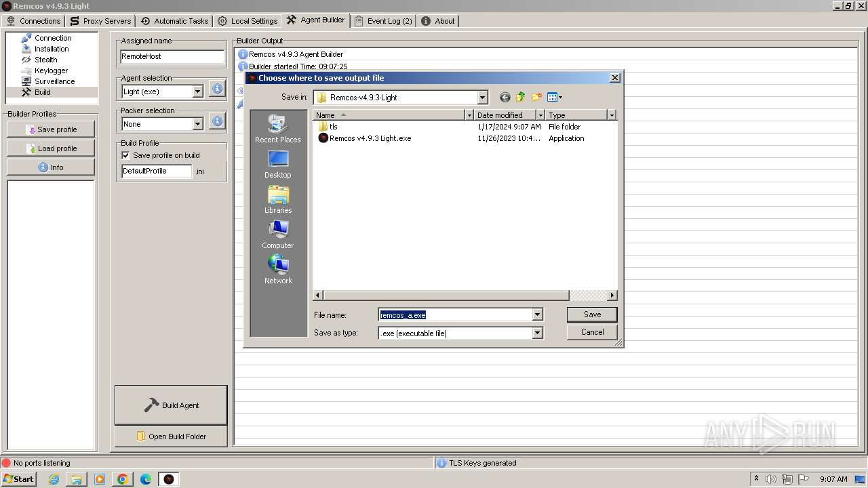Open Name column header dropdown arrow
The height and width of the screenshot is (488, 868).
[469, 115]
